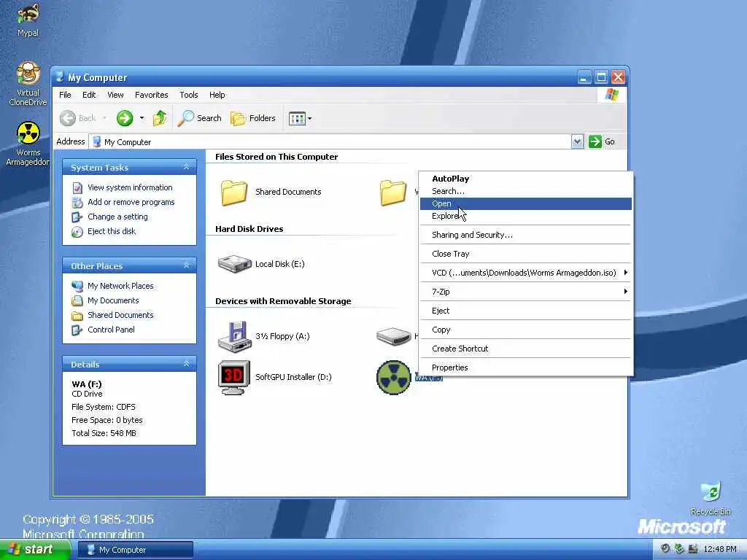Choose Sharing and Security... context entry

point(525,235)
